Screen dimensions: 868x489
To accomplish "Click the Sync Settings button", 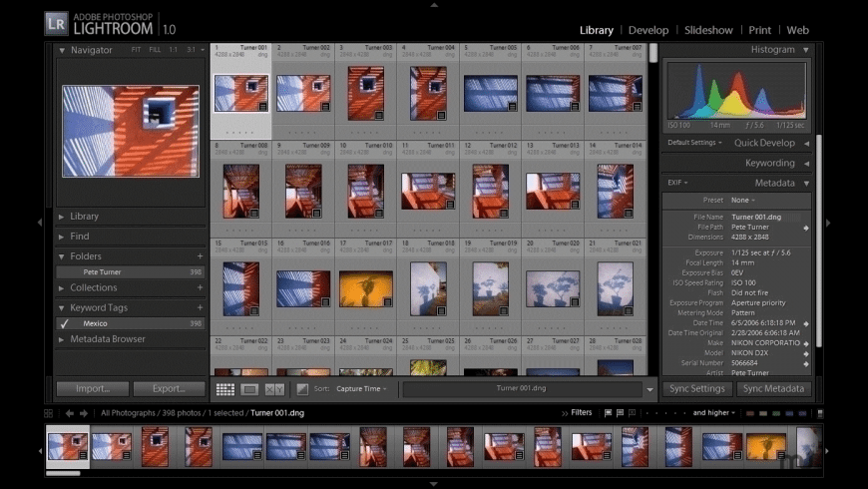I will click(696, 389).
